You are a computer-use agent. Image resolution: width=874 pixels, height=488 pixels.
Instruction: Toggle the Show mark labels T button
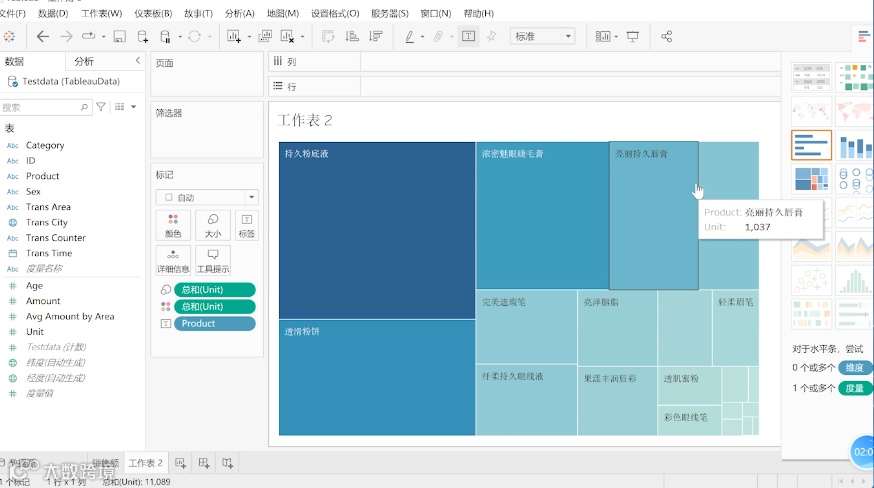tap(468, 37)
